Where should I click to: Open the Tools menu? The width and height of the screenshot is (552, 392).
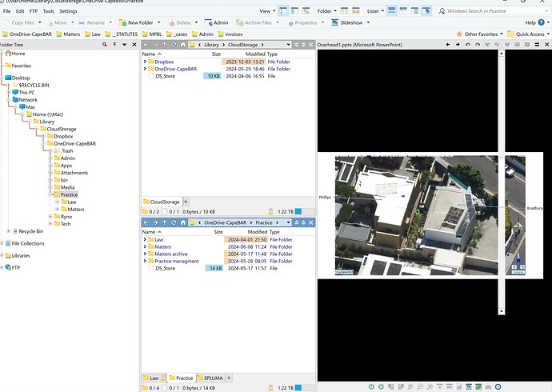click(49, 11)
